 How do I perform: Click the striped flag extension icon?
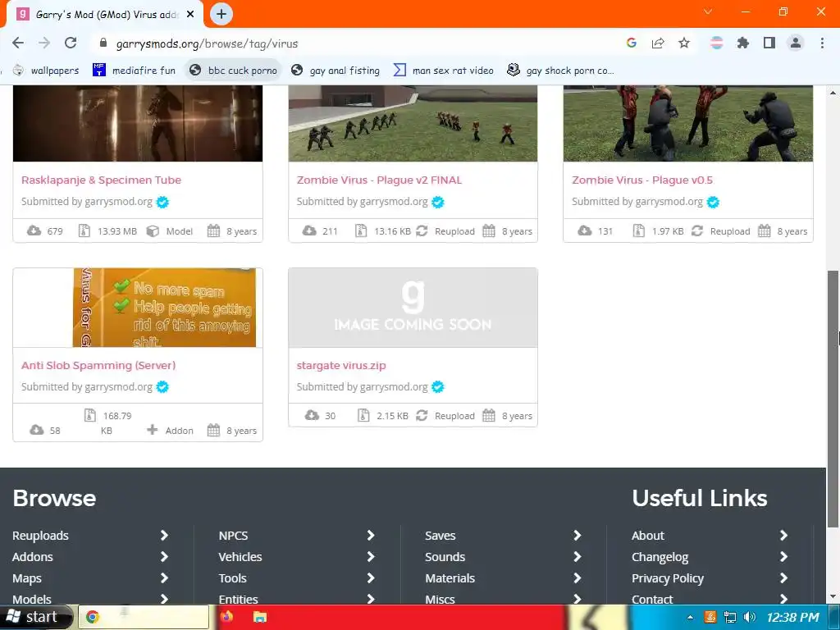[x=716, y=43]
